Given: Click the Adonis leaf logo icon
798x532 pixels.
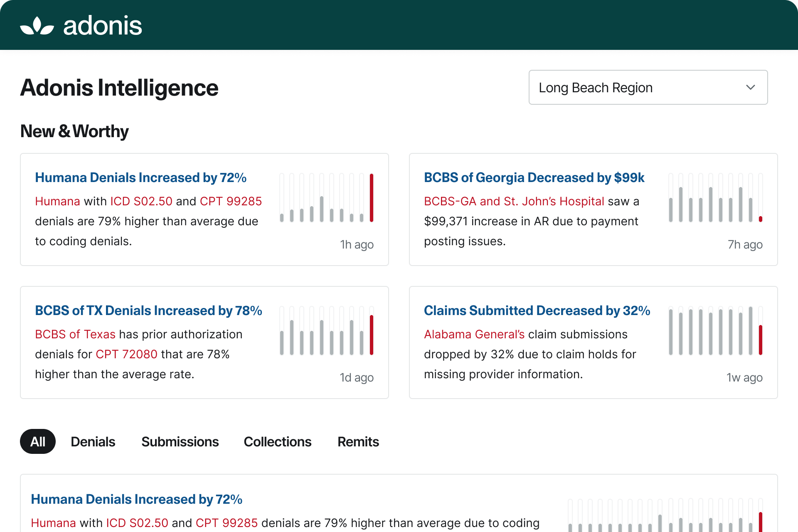Looking at the screenshot, I should 37,25.
